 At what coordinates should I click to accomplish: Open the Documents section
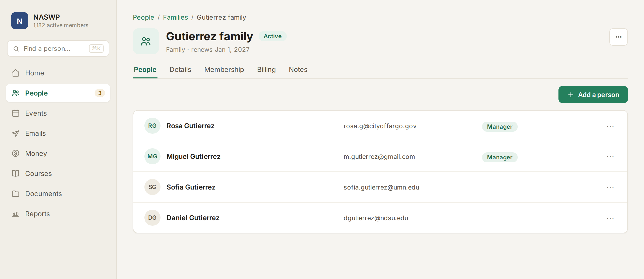coord(58,194)
